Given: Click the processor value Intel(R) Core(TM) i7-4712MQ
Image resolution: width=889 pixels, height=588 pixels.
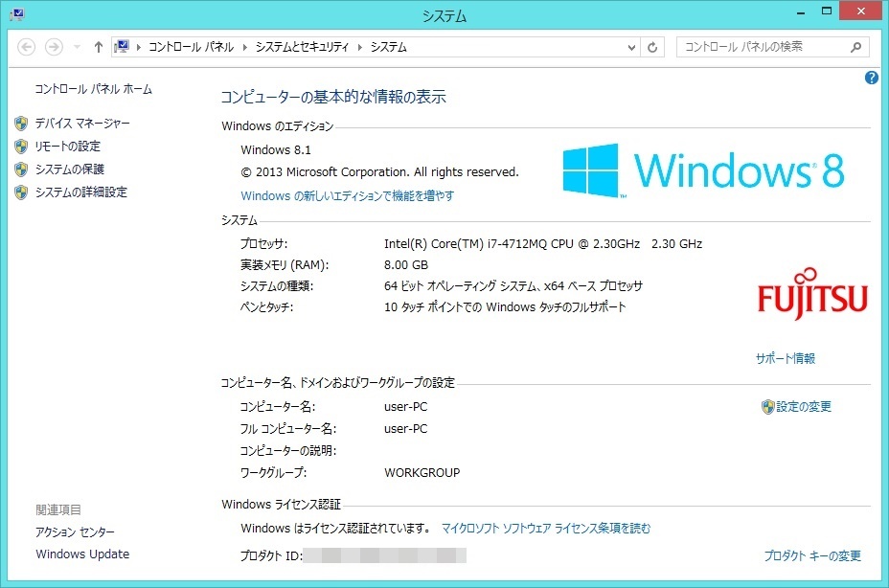Looking at the screenshot, I should coord(543,244).
